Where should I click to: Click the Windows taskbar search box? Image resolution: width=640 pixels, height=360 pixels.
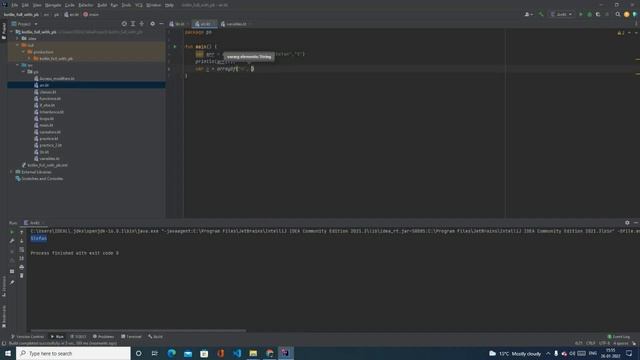pyautogui.click(x=73, y=353)
